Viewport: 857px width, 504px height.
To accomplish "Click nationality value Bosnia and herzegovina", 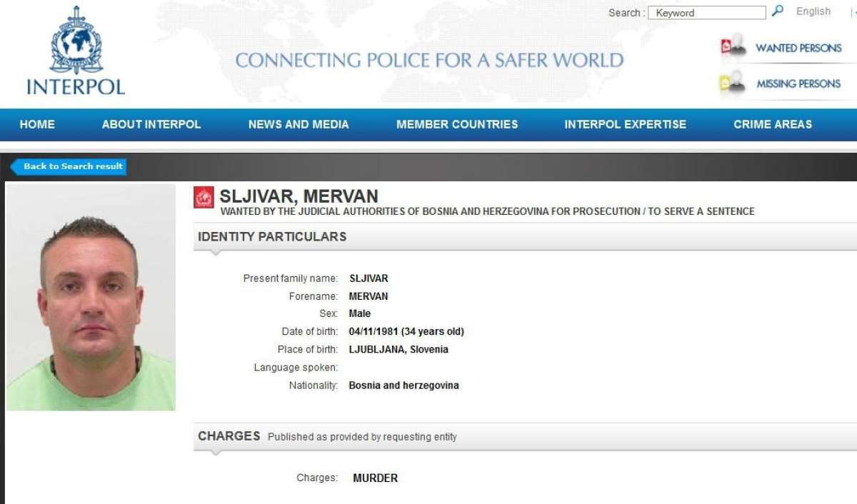I will coord(404,385).
